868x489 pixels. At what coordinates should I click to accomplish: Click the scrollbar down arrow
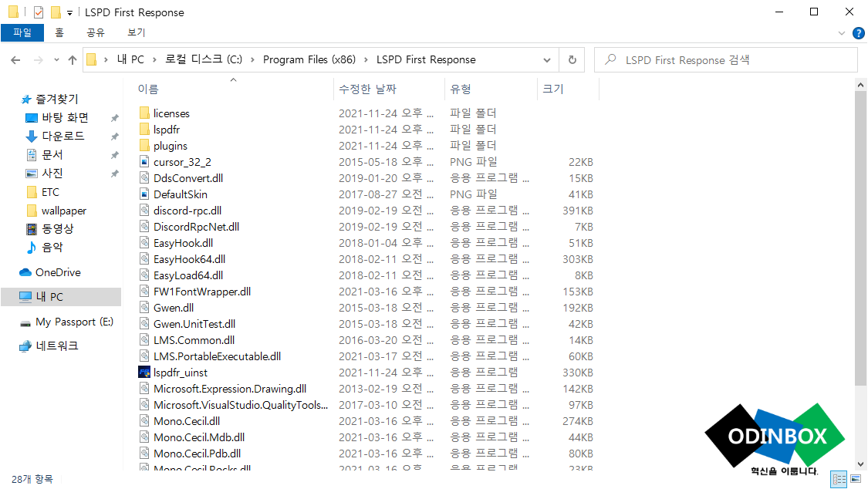[860, 464]
